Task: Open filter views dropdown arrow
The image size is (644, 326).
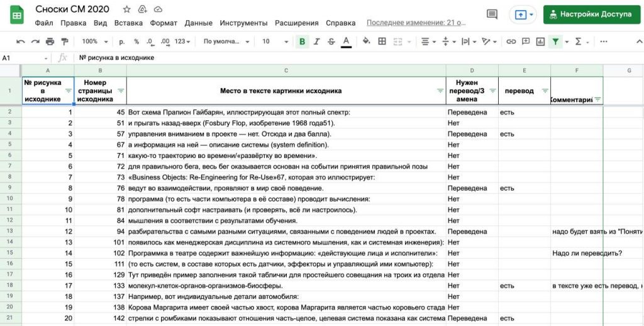Action: pyautogui.click(x=567, y=42)
